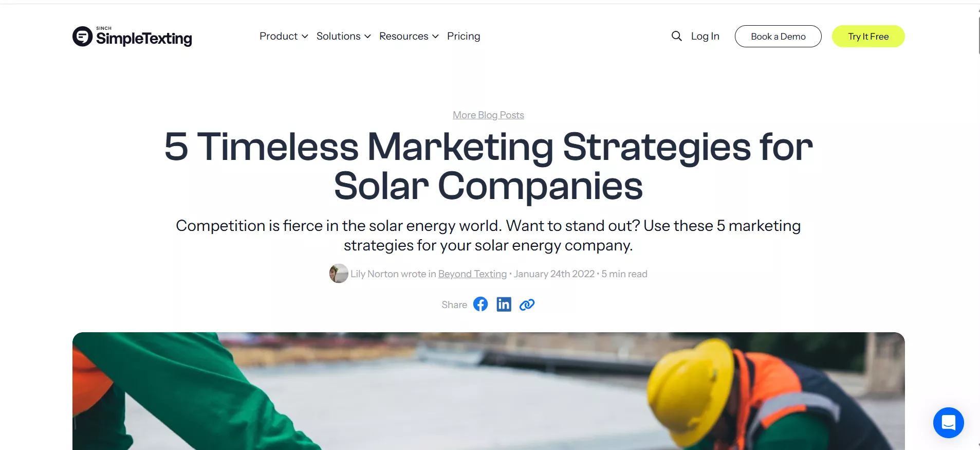Open the chat support widget
This screenshot has height=450, width=980.
(948, 423)
